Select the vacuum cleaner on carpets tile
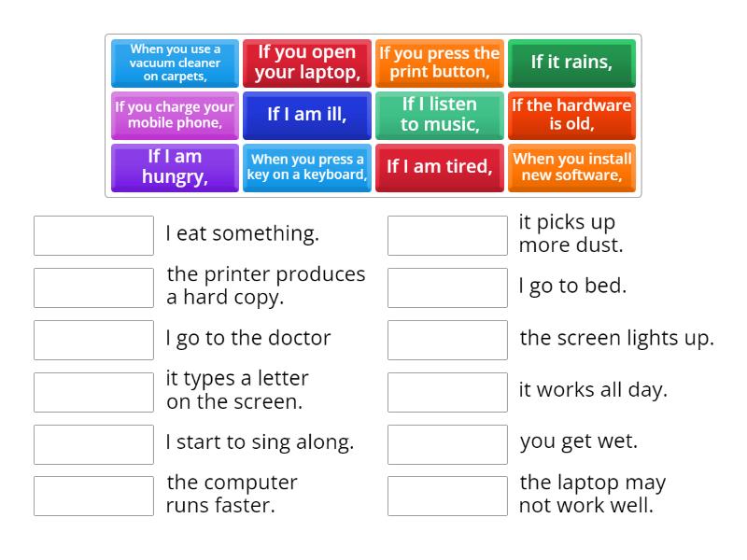Viewport: 747px width, 560px height. [176, 63]
